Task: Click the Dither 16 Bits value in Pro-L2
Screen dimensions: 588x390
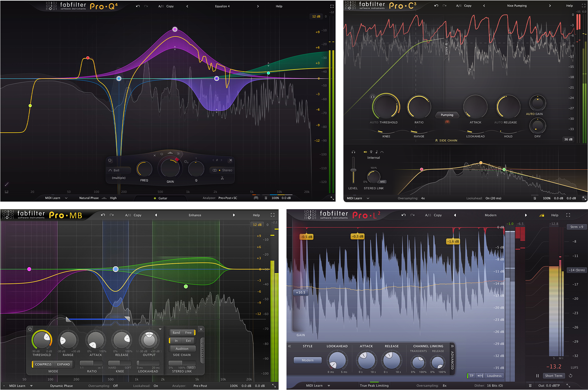Action: 495,385
